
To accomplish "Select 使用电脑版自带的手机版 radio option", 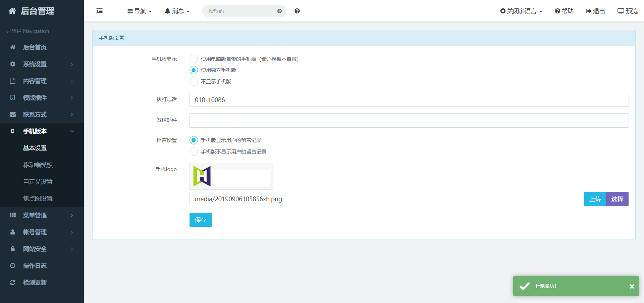I will pyautogui.click(x=194, y=59).
